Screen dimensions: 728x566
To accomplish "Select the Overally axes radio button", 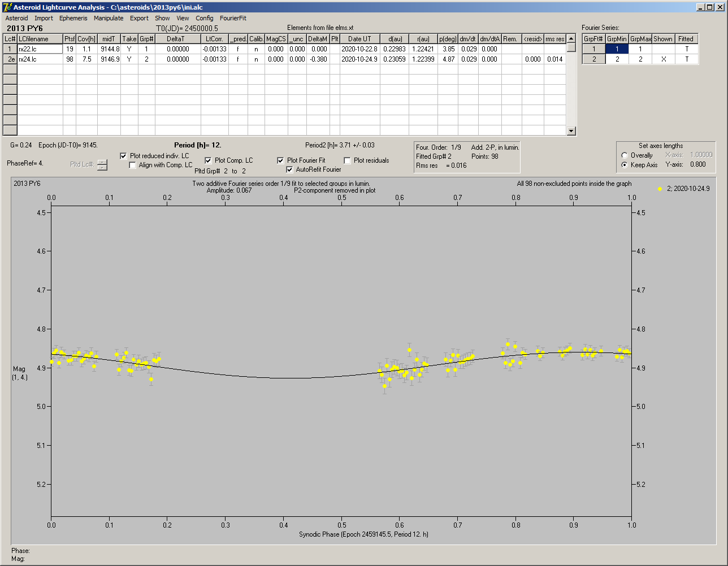I will [x=625, y=155].
